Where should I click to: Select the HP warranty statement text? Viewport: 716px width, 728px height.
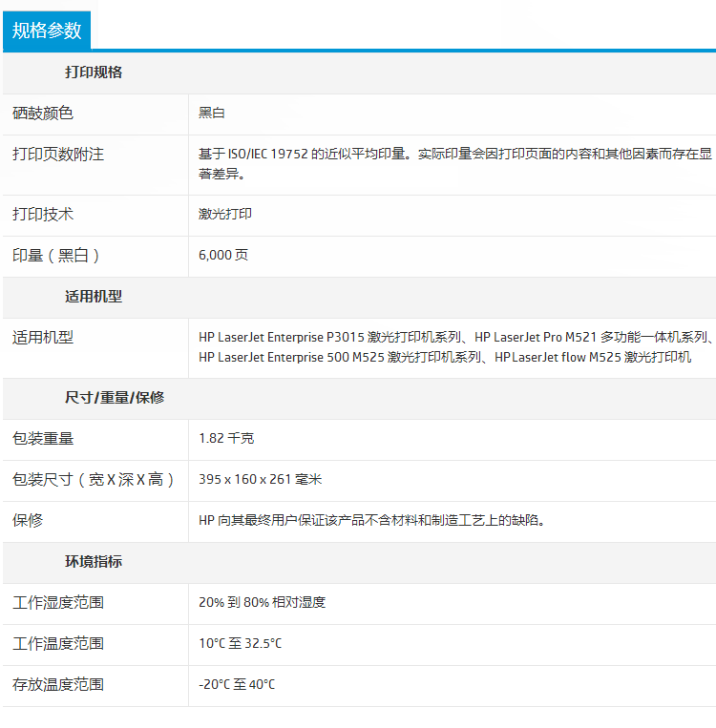[x=371, y=520]
